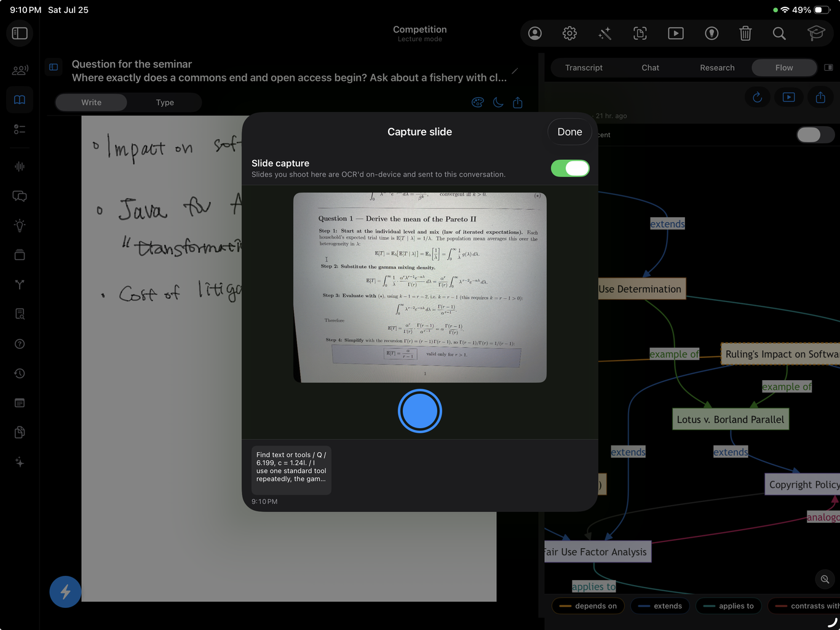The height and width of the screenshot is (630, 840).
Task: Toggle the switch in the Flow panel header
Action: pyautogui.click(x=815, y=135)
